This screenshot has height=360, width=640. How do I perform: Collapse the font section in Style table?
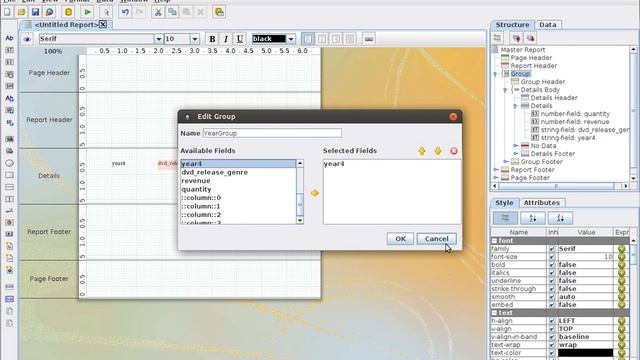[x=494, y=241]
